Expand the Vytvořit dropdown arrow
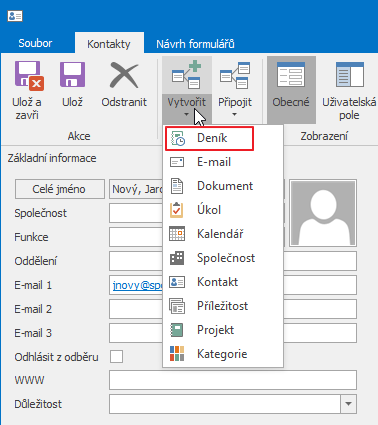 [186, 114]
